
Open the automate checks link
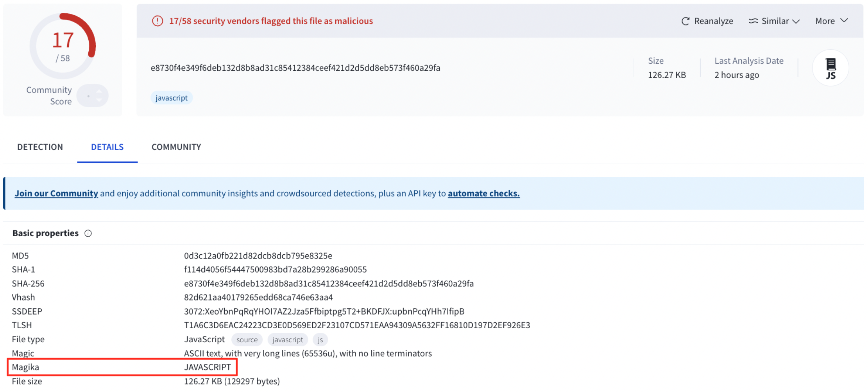click(483, 193)
